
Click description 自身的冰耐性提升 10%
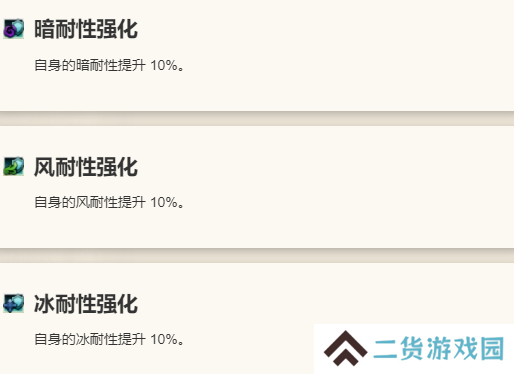[x=109, y=340]
